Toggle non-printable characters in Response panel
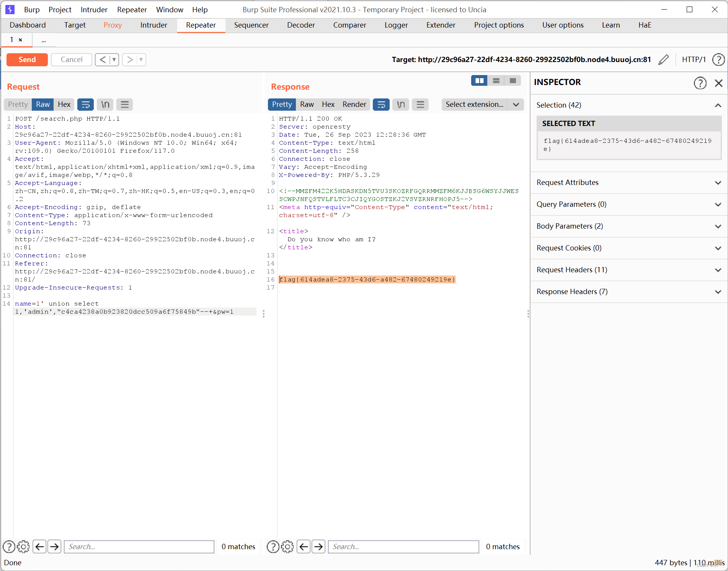Screen dimensions: 728x571 (x=401, y=105)
